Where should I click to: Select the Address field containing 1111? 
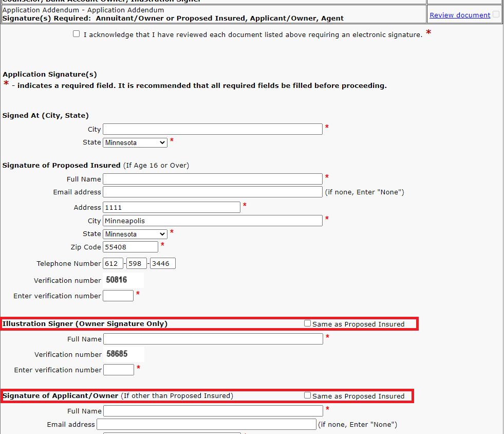point(171,207)
